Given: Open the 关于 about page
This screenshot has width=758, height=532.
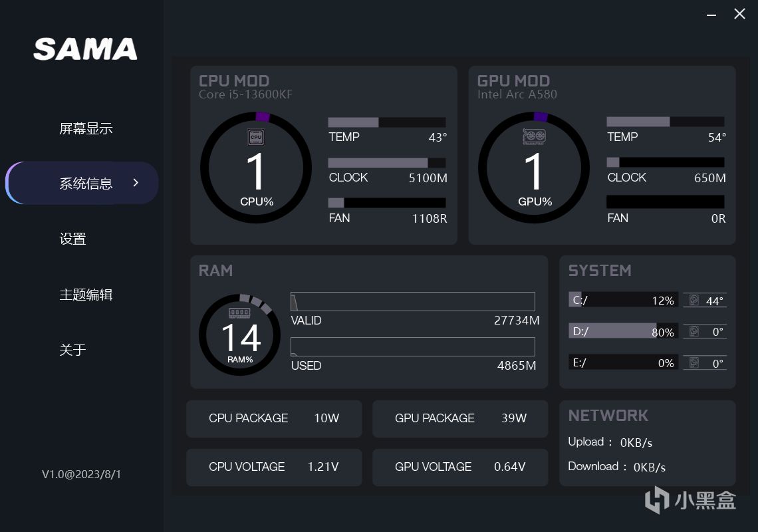Looking at the screenshot, I should [72, 350].
